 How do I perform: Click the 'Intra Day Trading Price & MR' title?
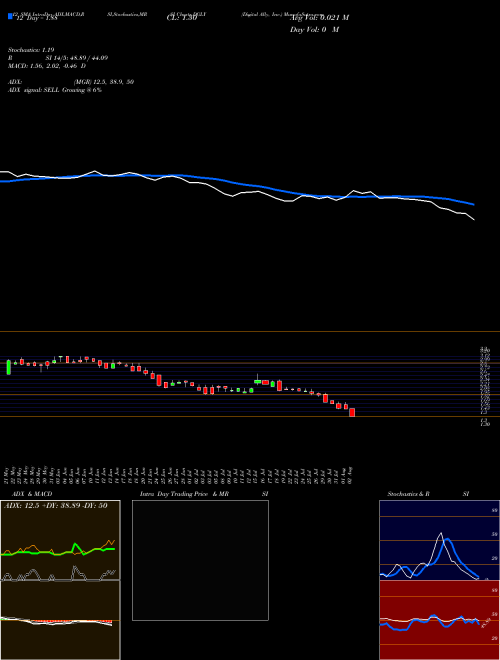184,494
